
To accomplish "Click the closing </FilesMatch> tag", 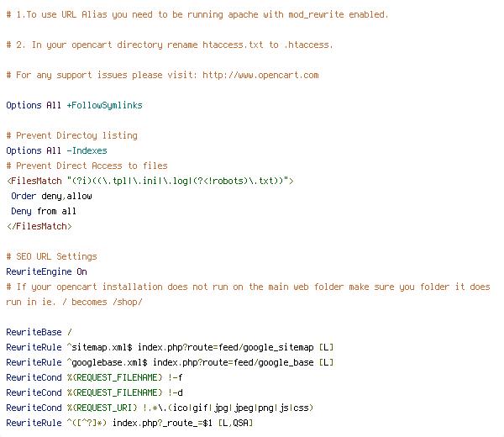I will click(x=39, y=226).
